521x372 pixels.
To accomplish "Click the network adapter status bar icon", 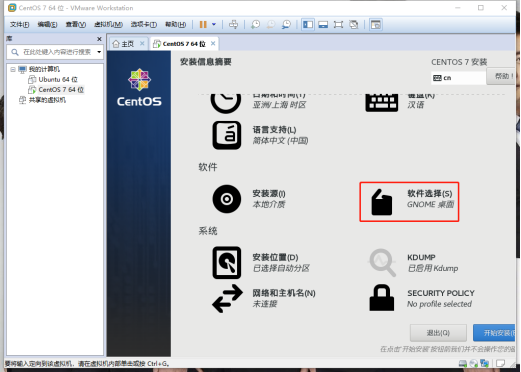I will click(484, 363).
